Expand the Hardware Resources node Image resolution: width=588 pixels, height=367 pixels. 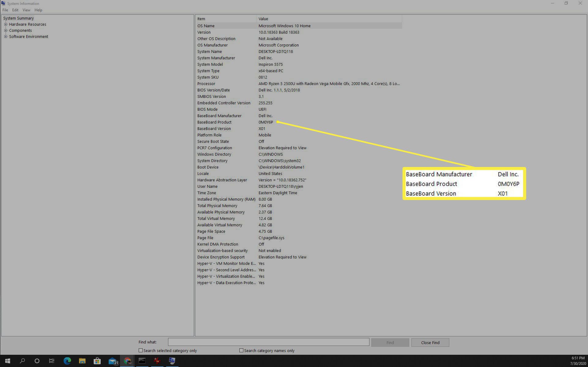tap(6, 24)
